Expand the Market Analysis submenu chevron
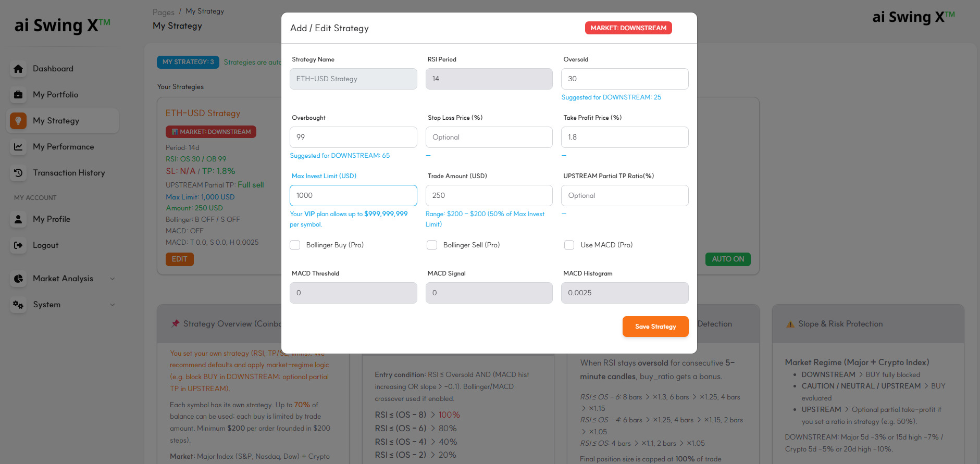This screenshot has width=980, height=464. (113, 279)
